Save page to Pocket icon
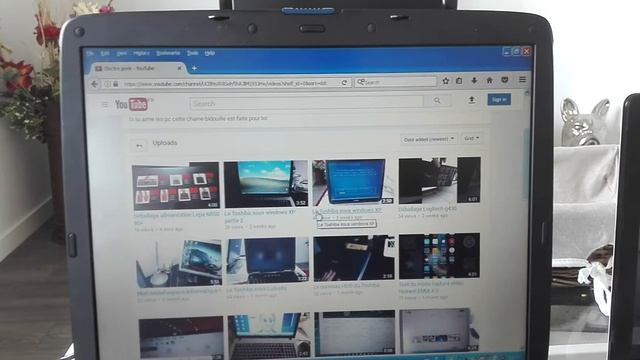 505,80
